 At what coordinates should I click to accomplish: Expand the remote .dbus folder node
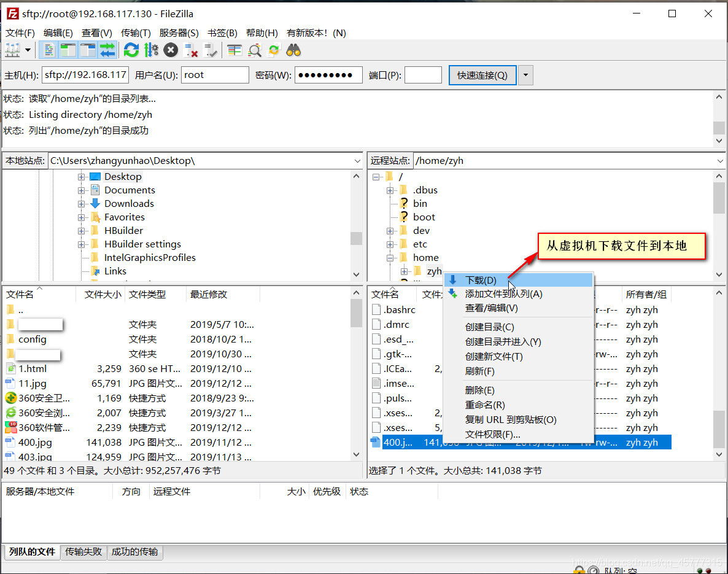coord(390,190)
